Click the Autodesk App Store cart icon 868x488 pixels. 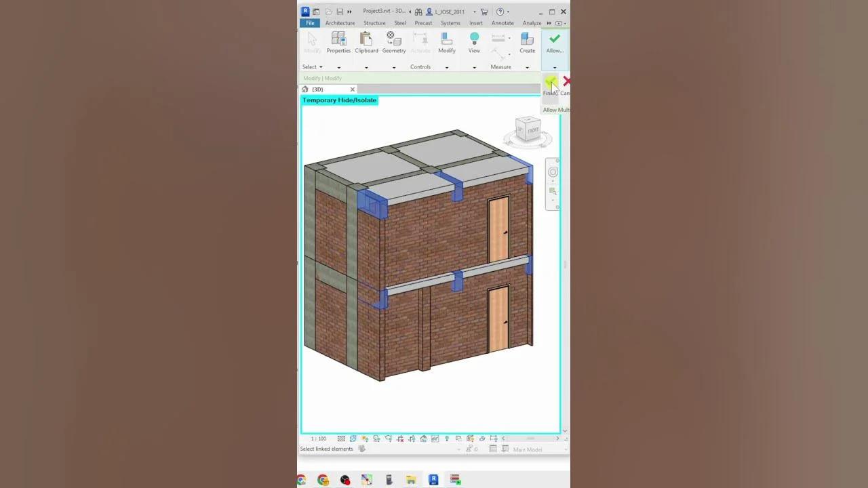(484, 12)
